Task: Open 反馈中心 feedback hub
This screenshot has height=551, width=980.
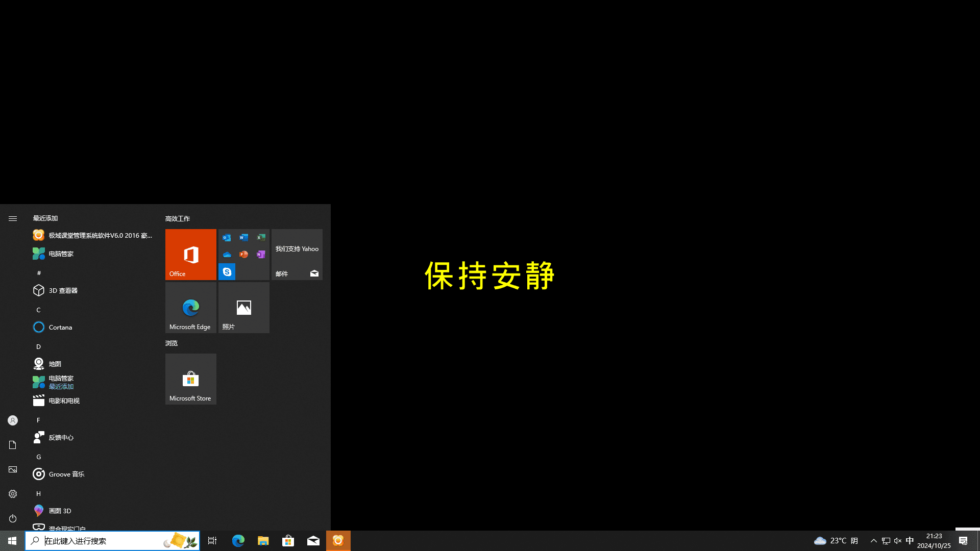Action: [x=93, y=437]
